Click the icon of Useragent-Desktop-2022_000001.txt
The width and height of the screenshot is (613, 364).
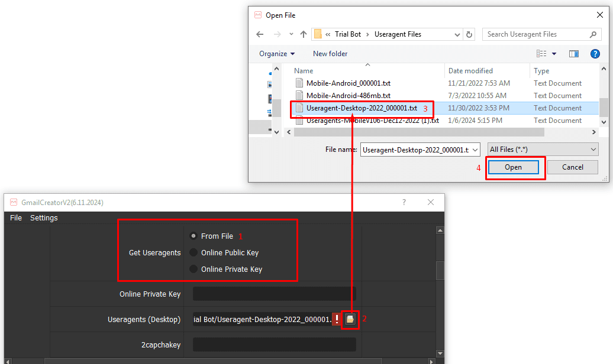(299, 108)
